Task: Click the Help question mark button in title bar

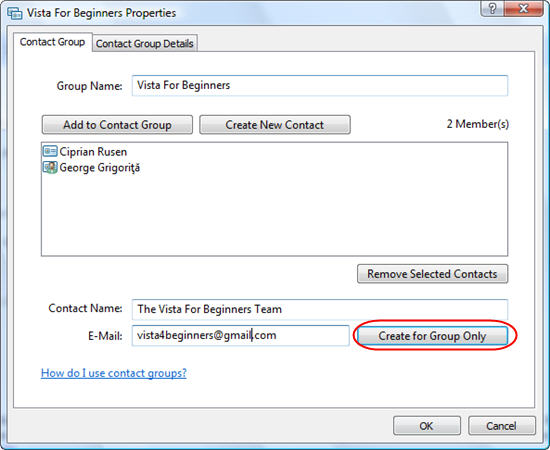Action: [x=492, y=8]
